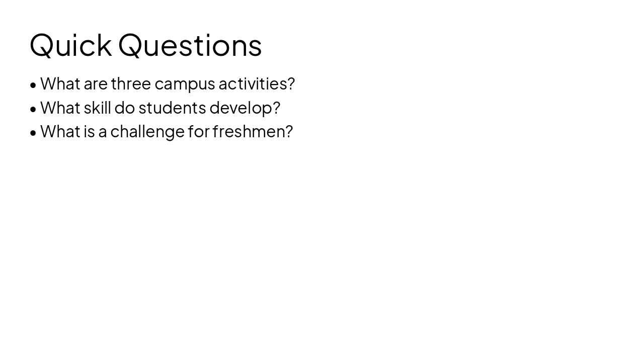Click the word "for" in third bullet
Screen dimensions: 644x362
(198, 132)
